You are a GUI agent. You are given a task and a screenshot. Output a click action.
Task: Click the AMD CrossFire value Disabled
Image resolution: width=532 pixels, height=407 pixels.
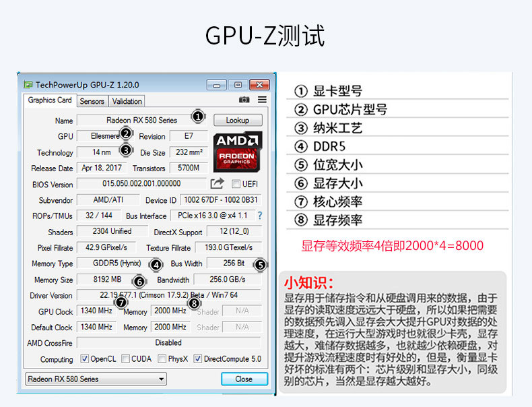click(169, 342)
